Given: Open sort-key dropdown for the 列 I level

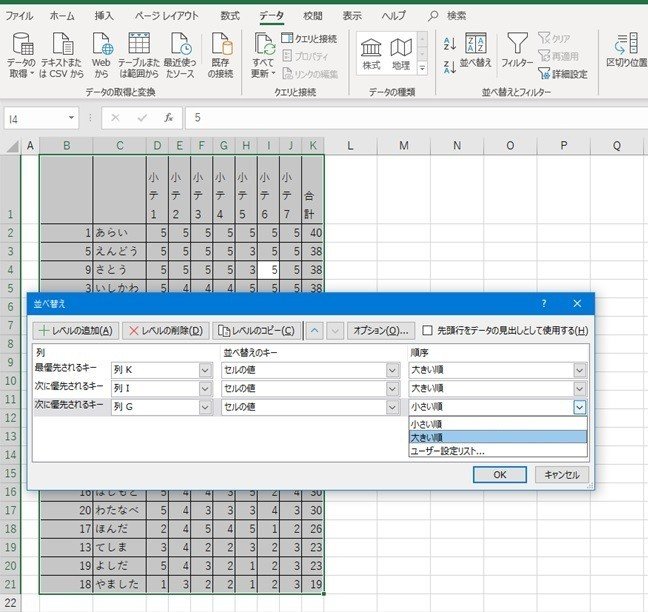Looking at the screenshot, I should coord(392,388).
